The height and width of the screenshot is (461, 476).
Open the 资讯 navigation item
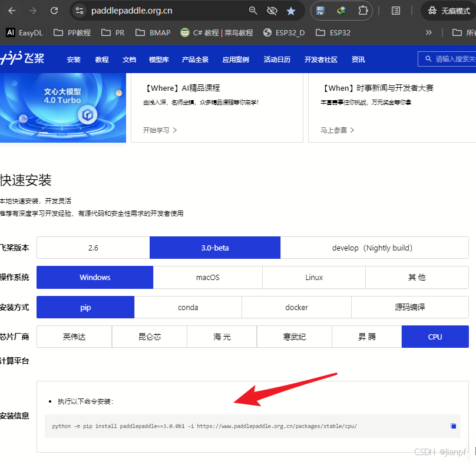point(358,60)
